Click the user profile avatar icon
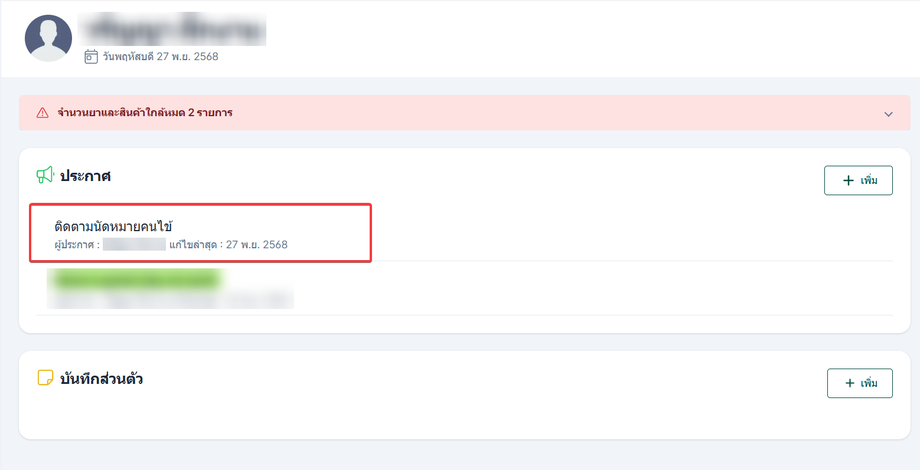The height and width of the screenshot is (470, 920). pyautogui.click(x=48, y=38)
